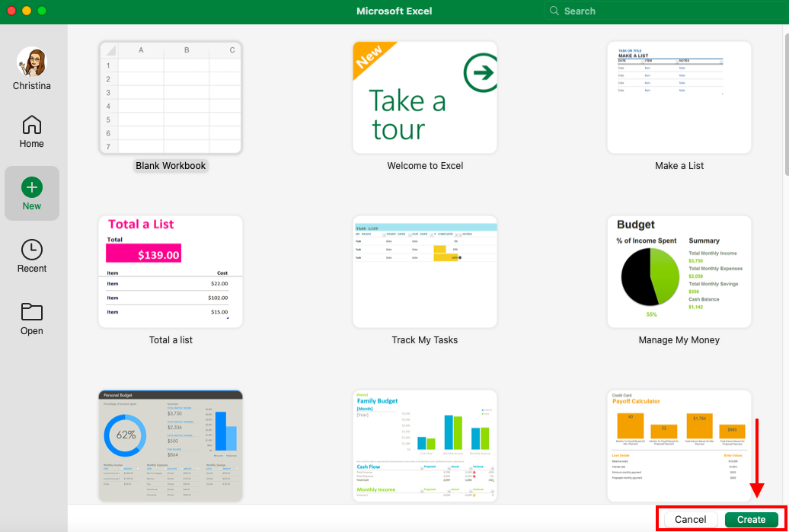Click the vertical scrollbar of template gallery
The height and width of the screenshot is (532, 789).
pyautogui.click(x=786, y=103)
